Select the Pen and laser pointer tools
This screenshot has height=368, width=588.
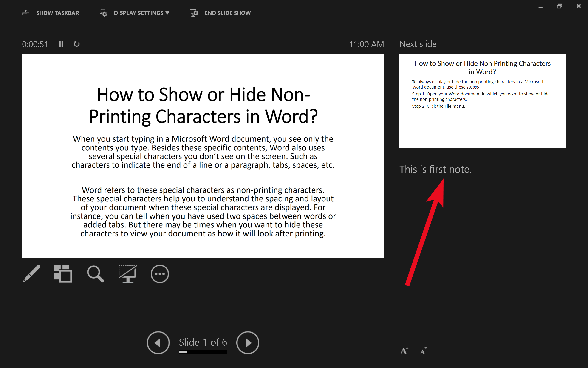coord(32,274)
